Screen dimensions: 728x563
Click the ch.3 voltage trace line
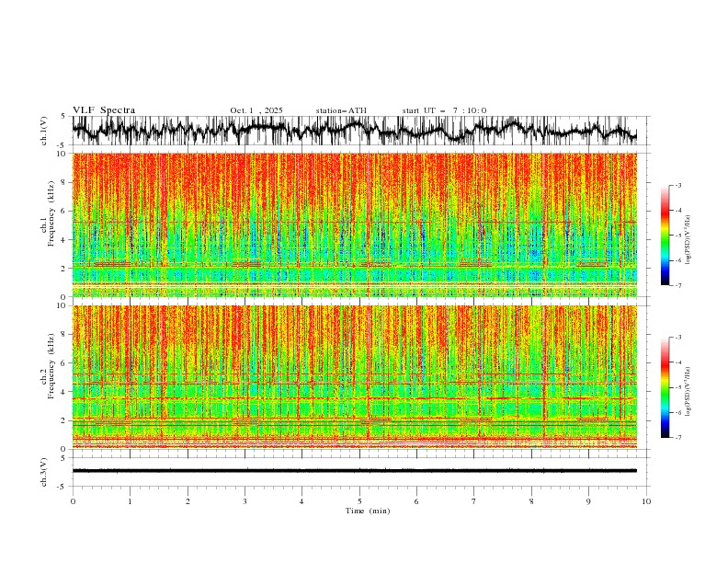(354, 471)
